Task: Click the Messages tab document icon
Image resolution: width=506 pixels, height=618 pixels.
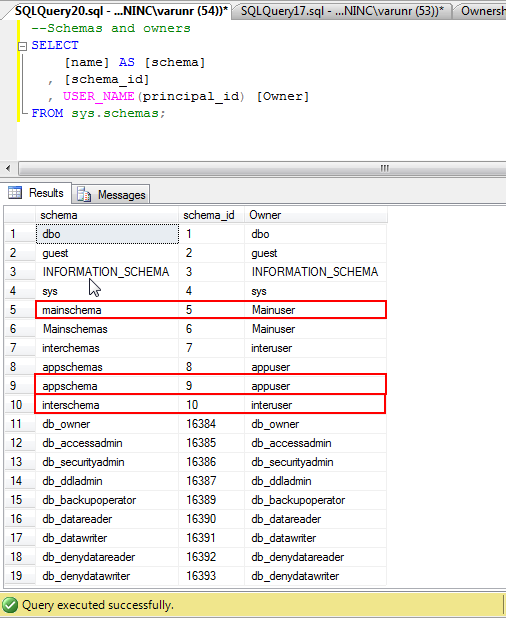Action: pos(84,194)
